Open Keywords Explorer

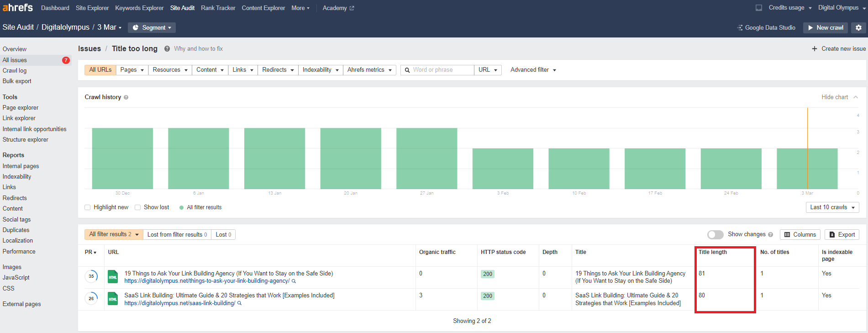[139, 8]
